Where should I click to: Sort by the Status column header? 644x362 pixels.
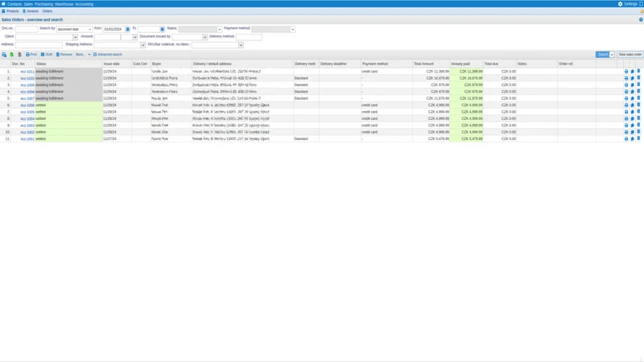[68, 64]
